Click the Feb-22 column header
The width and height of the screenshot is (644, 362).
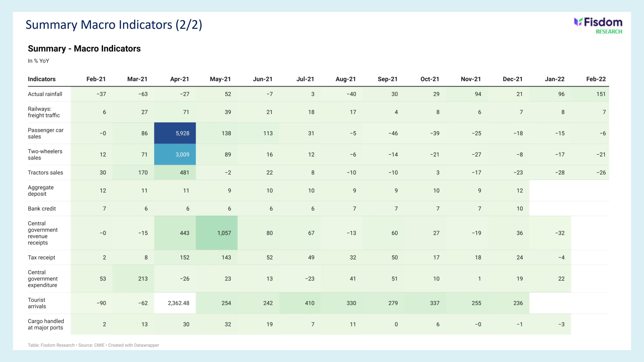pyautogui.click(x=596, y=79)
